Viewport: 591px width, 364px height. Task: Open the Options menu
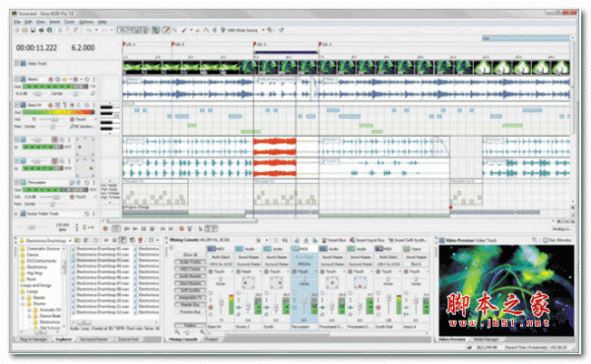point(87,22)
